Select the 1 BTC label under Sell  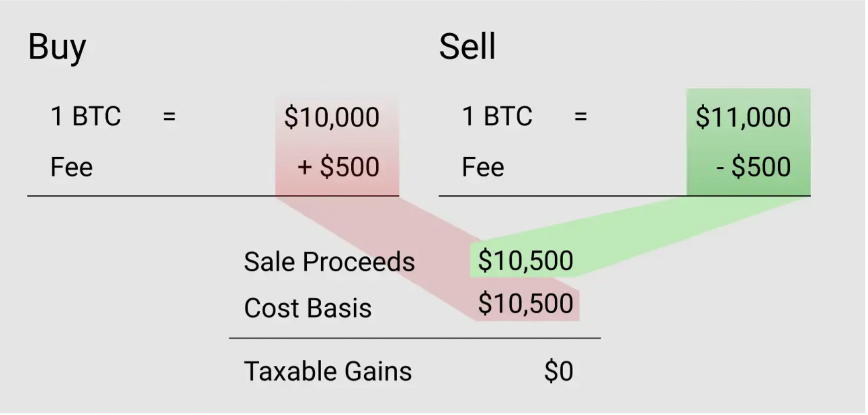497,117
